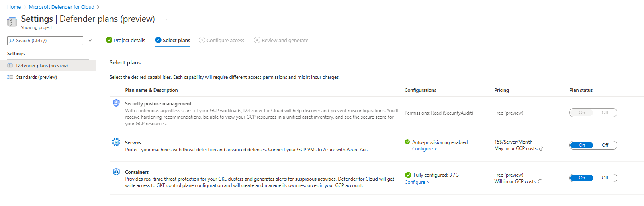This screenshot has width=644, height=206.
Task: Click the Search (Ctrl+/) input field
Action: tap(45, 41)
